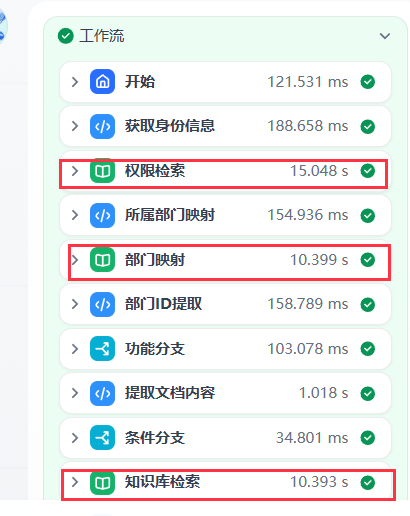Click the green success check beside 工作流
Image resolution: width=410 pixels, height=516 pixels.
tap(66, 36)
